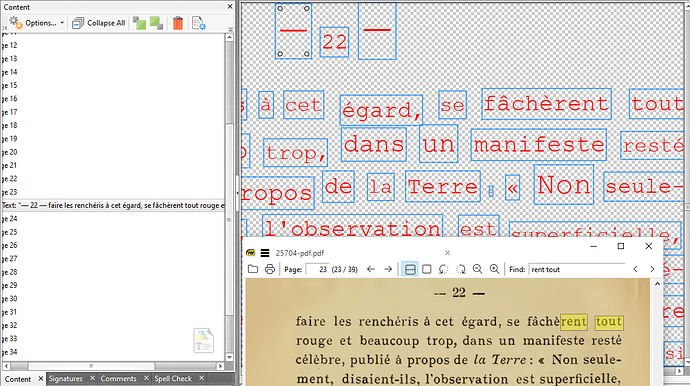Close the 25704-pdf.pdf tab
The height and width of the screenshot is (386, 690).
tap(447, 253)
